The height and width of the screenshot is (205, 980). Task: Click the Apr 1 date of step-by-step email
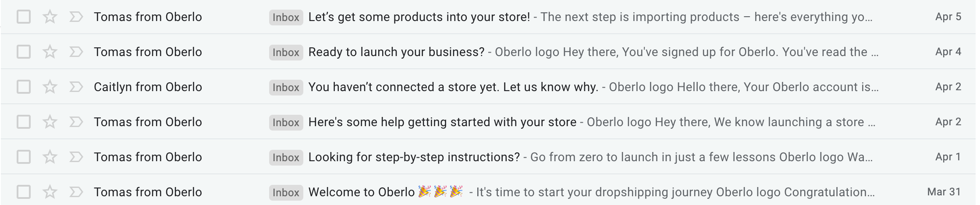point(948,157)
